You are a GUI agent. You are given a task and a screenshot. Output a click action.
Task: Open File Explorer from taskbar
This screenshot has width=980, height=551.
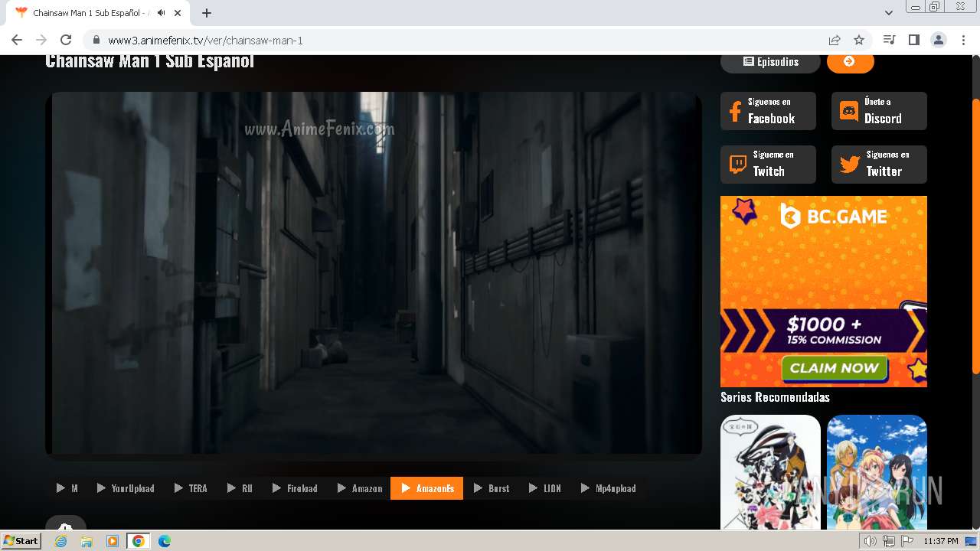(87, 541)
